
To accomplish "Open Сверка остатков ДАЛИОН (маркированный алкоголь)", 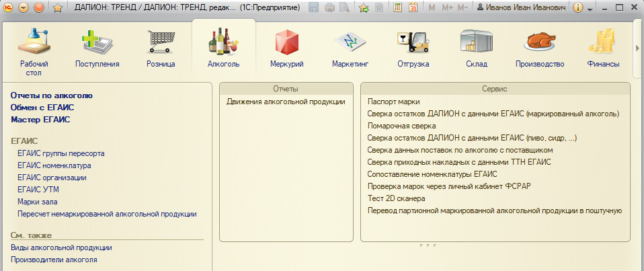I will [493, 114].
